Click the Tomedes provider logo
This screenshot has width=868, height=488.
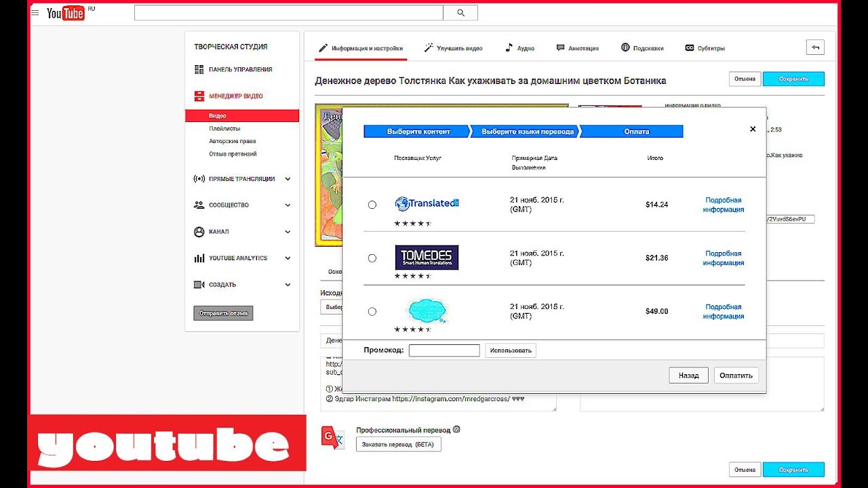click(427, 258)
